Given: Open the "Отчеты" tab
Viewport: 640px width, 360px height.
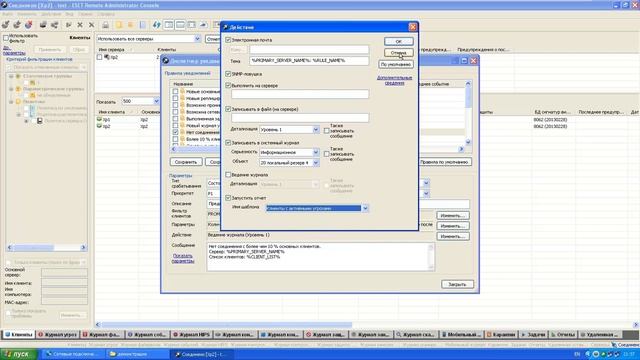Looking at the screenshot, I should pos(563,335).
